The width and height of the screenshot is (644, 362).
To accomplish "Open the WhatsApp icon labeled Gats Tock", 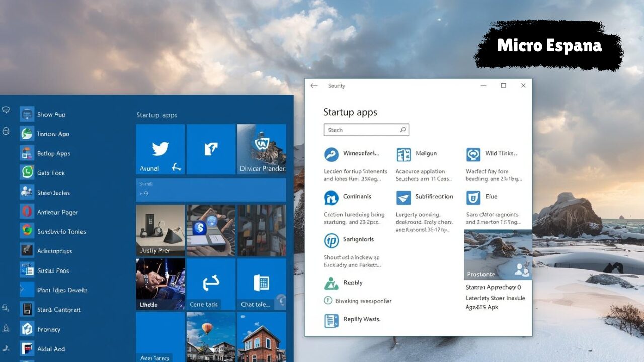I will pyautogui.click(x=27, y=173).
